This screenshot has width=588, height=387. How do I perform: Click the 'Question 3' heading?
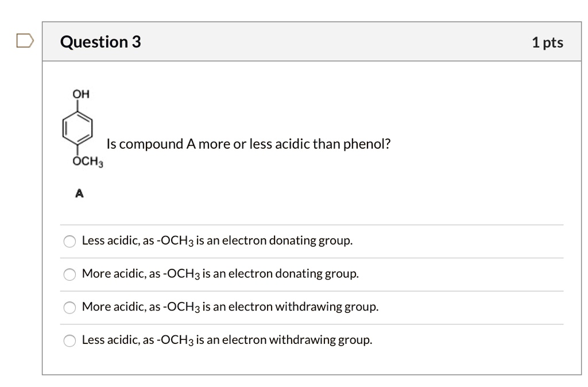point(100,42)
